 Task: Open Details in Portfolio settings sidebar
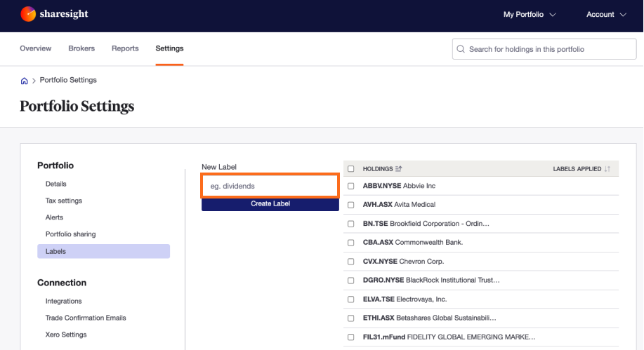coord(56,184)
